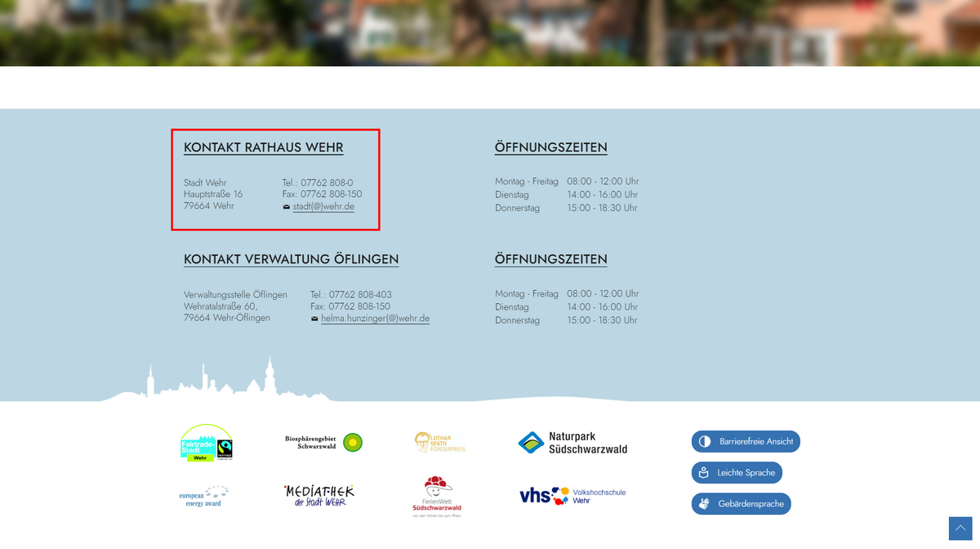Image resolution: width=980 pixels, height=549 pixels.
Task: Toggle Barrierefreie Ansicht contrast mode
Action: tap(746, 441)
